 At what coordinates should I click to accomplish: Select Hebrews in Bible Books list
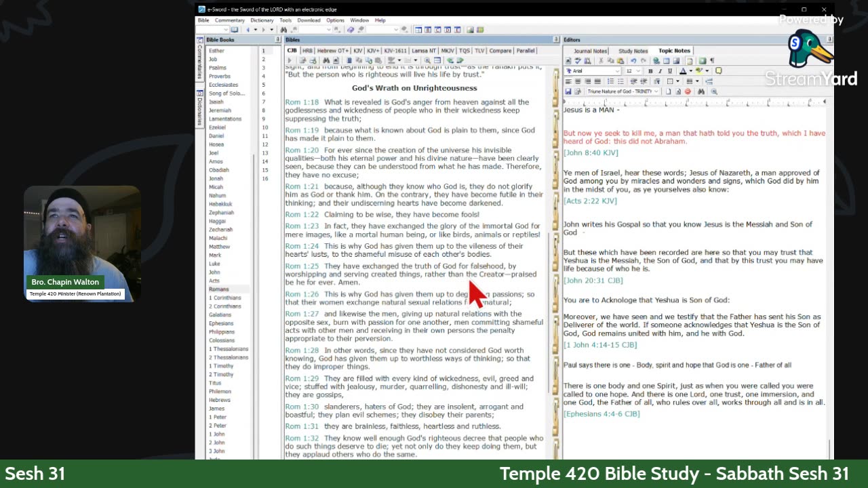tap(220, 400)
